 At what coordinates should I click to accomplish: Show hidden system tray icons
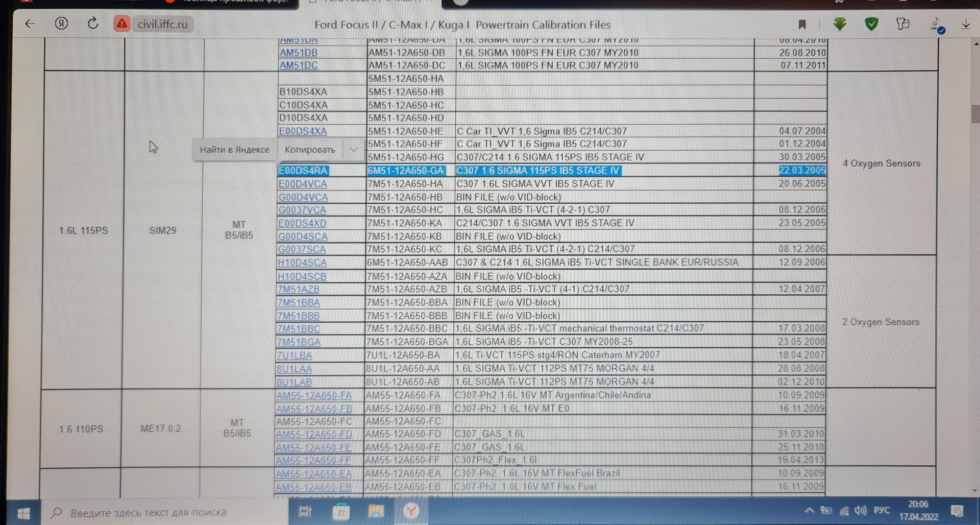point(809,511)
